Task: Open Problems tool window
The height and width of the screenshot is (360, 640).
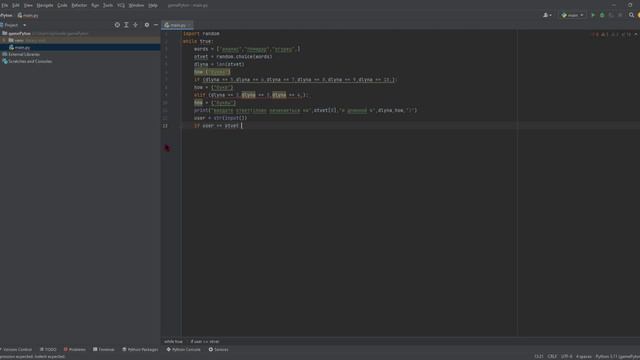Action: coord(75,349)
